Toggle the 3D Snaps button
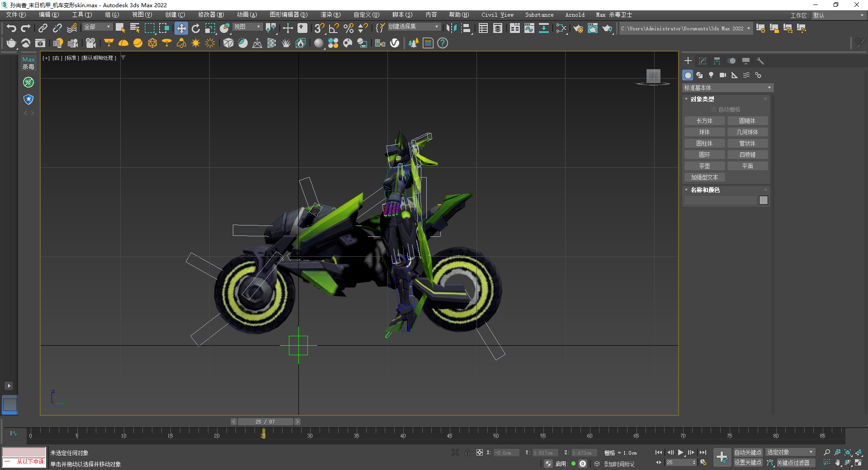Viewport: 868px width, 470px height. 320,28
